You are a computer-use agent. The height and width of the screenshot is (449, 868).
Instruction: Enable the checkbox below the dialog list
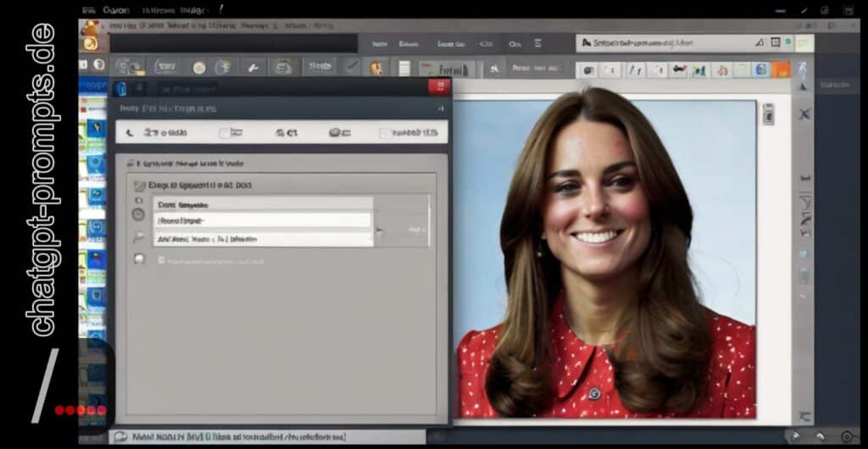tap(161, 260)
